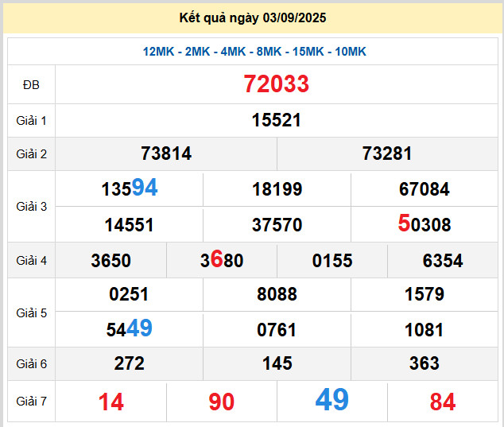Screen dimensions: 504x427
Task: Select the red number 14 in Giải 7
Action: pos(111,402)
